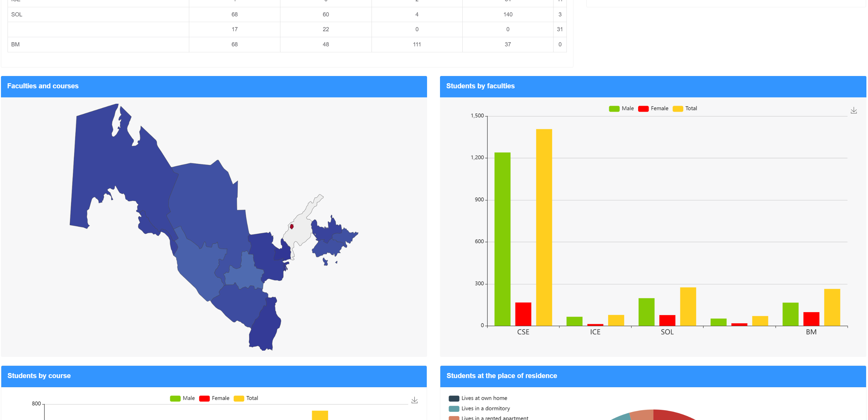Select the SOL yellow Total bar

click(688, 306)
